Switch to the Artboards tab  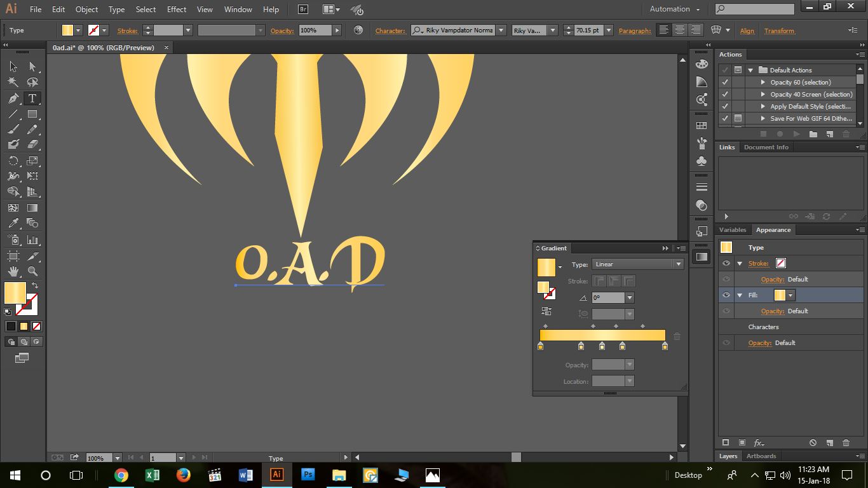(761, 456)
